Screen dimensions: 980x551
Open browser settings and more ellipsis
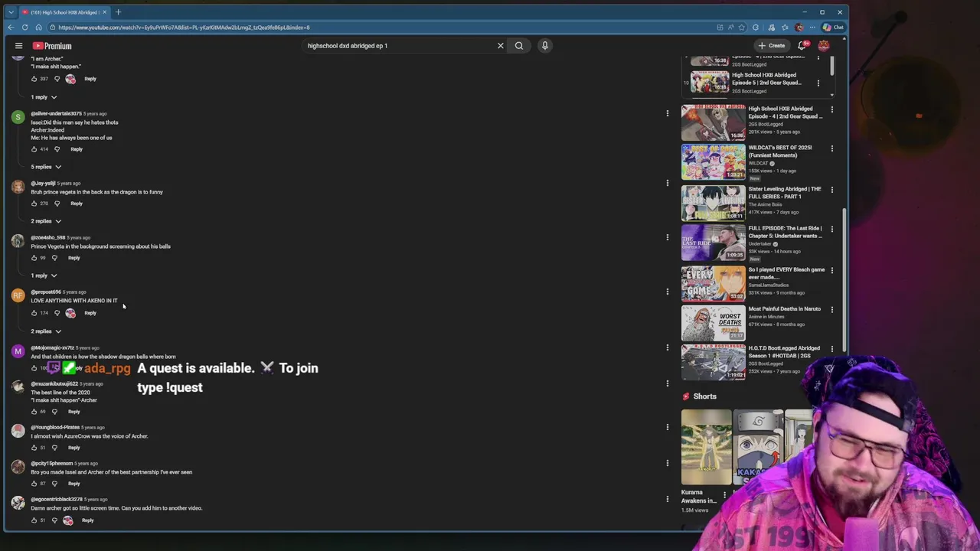click(813, 28)
